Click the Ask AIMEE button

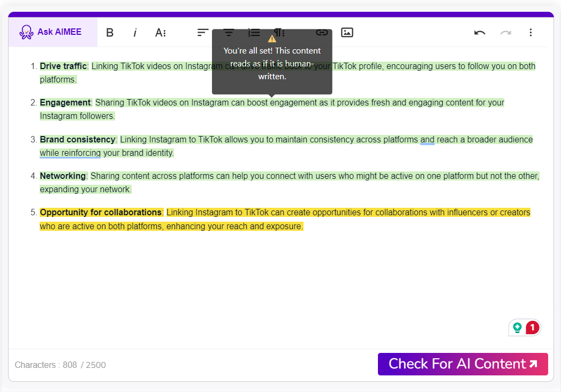coord(52,32)
